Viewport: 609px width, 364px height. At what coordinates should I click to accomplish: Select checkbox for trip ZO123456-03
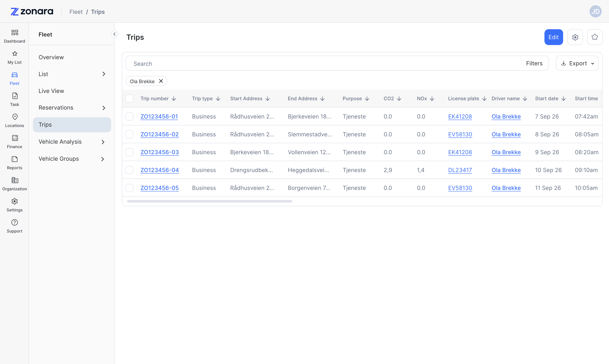pos(129,152)
